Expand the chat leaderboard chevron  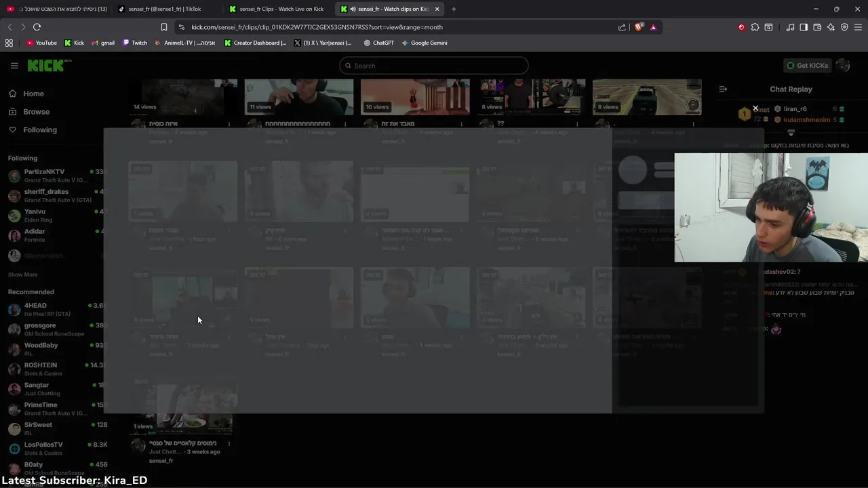click(791, 133)
